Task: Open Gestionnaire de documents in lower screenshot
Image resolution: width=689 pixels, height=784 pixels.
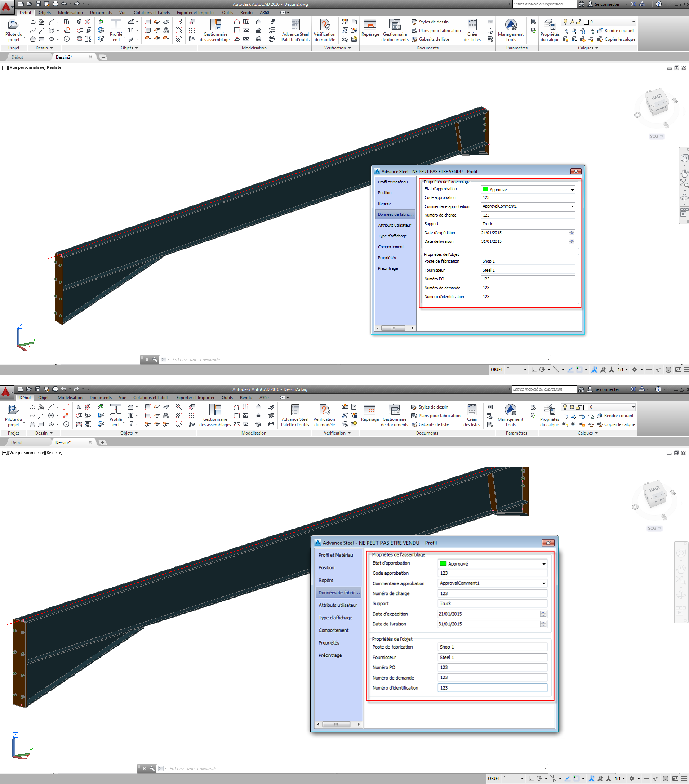Action: 394,415
